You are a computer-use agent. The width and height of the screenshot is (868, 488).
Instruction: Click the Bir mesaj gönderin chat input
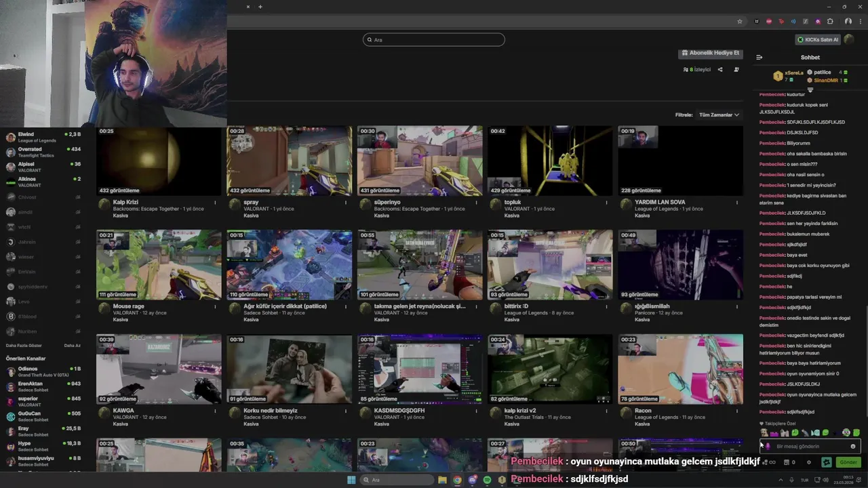[810, 446]
